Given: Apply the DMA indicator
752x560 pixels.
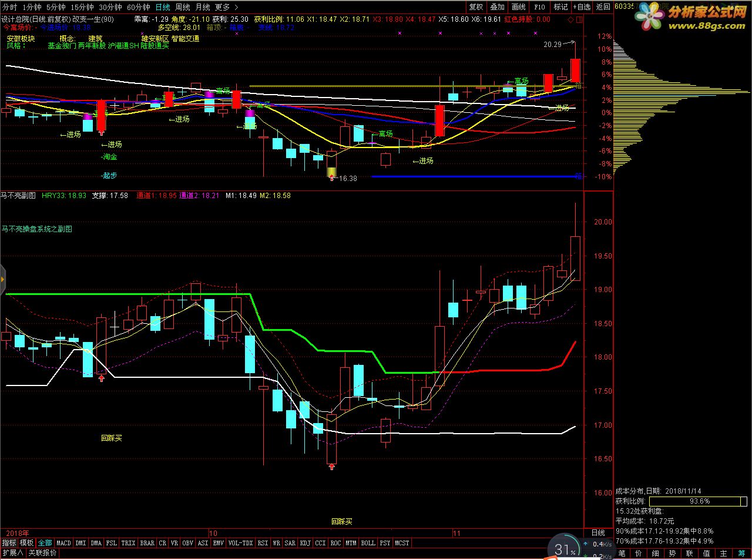Looking at the screenshot, I should [96, 543].
